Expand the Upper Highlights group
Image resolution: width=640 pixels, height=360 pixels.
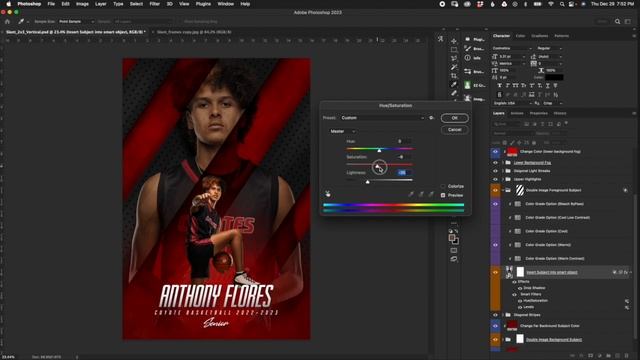[503, 179]
